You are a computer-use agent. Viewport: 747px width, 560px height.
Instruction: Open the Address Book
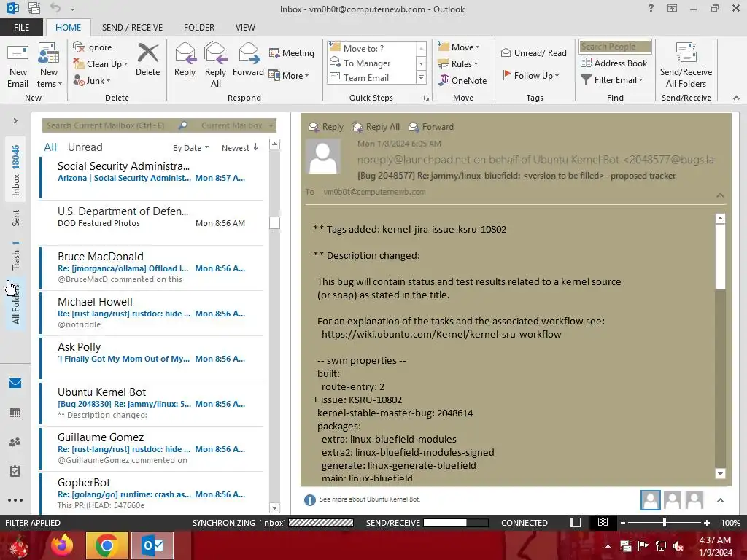(614, 63)
